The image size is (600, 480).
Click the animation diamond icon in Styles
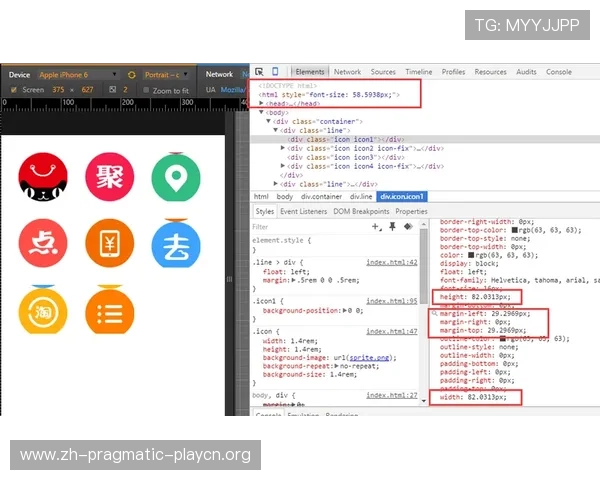tap(408, 227)
